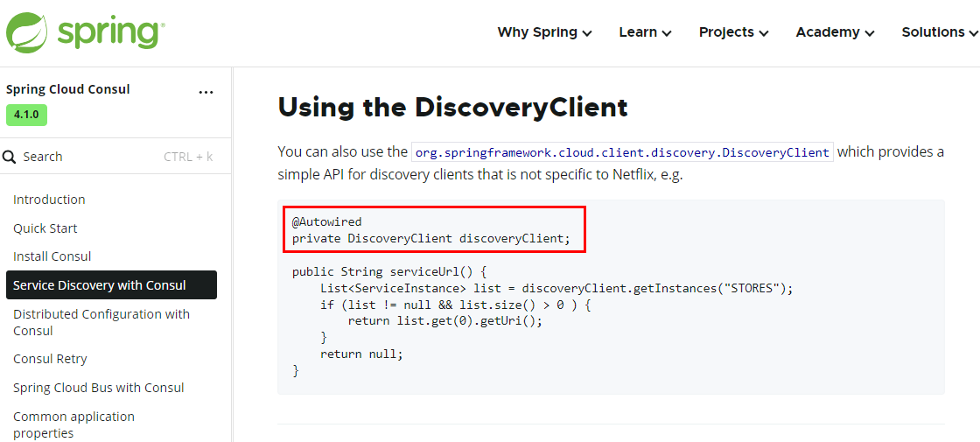Click the return null code line
980x442 pixels.
(362, 354)
